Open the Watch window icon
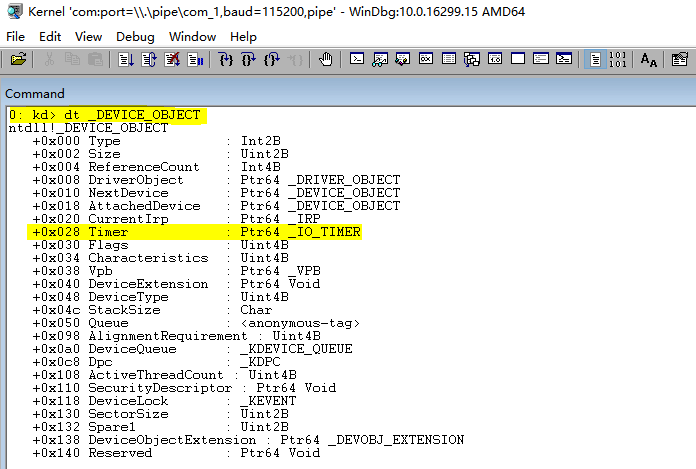The image size is (696, 469). pos(380,59)
